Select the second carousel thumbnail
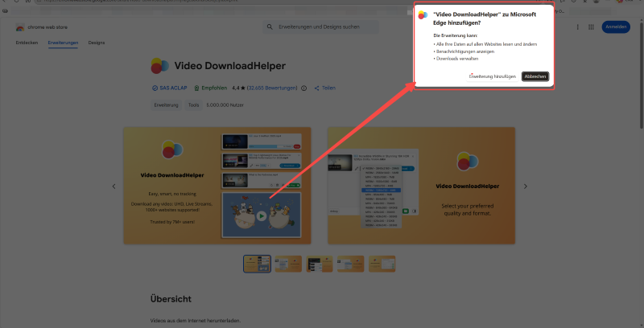The height and width of the screenshot is (328, 644). pyautogui.click(x=288, y=264)
